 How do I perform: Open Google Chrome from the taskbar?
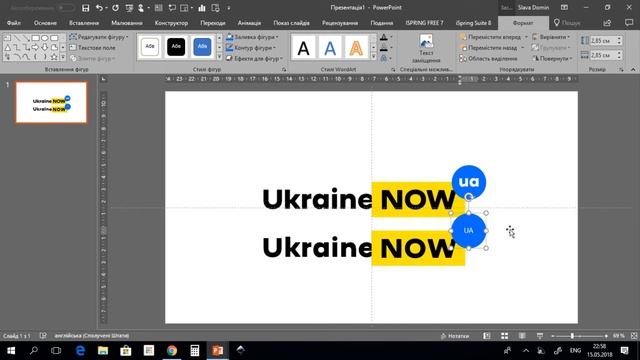coord(172,350)
